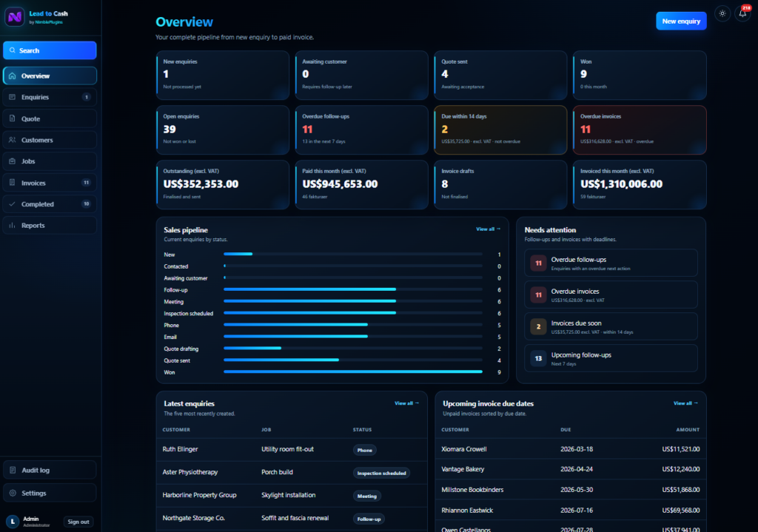
Task: Open the Overdue invoices stat card
Action: coord(640,130)
